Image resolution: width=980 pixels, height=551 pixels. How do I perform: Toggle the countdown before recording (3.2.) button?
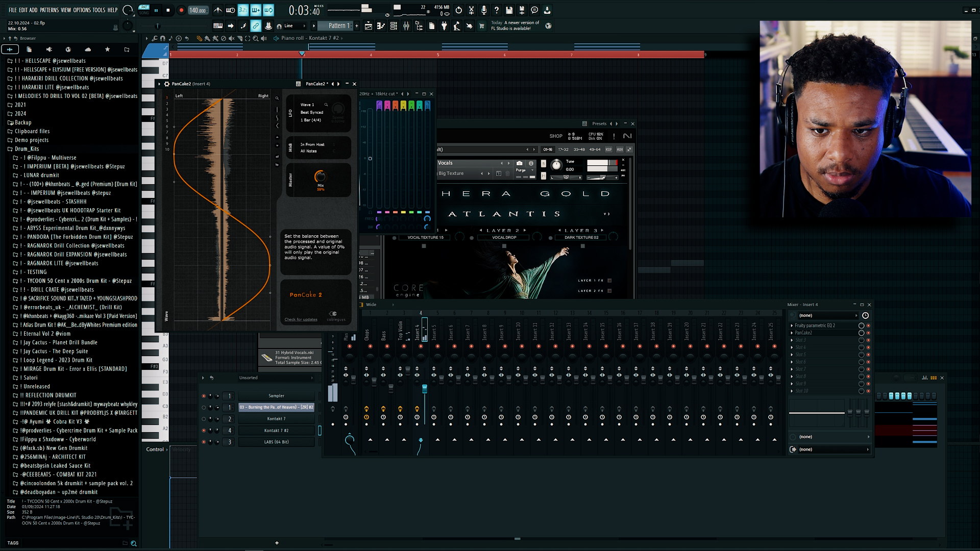[243, 10]
